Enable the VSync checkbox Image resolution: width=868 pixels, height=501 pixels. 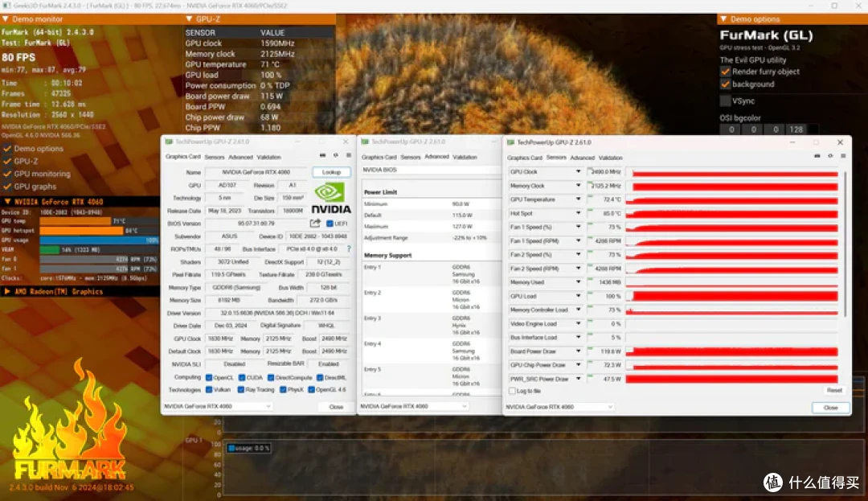click(x=725, y=101)
